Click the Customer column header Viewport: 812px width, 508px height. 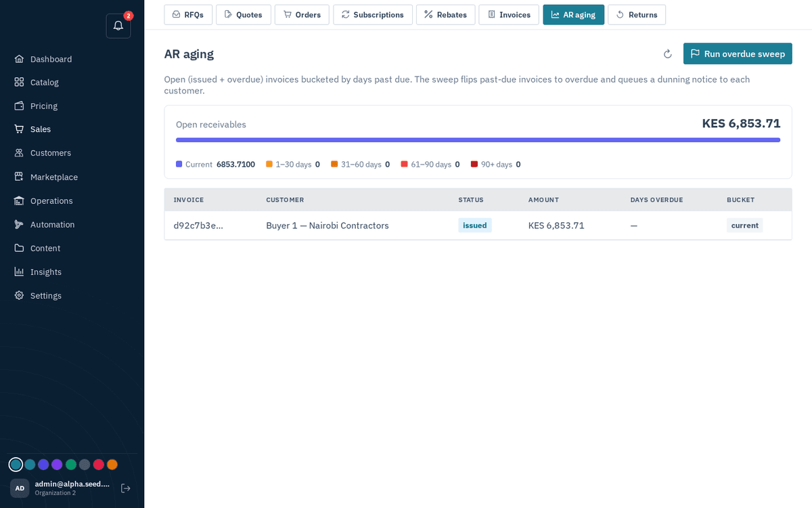click(x=285, y=200)
